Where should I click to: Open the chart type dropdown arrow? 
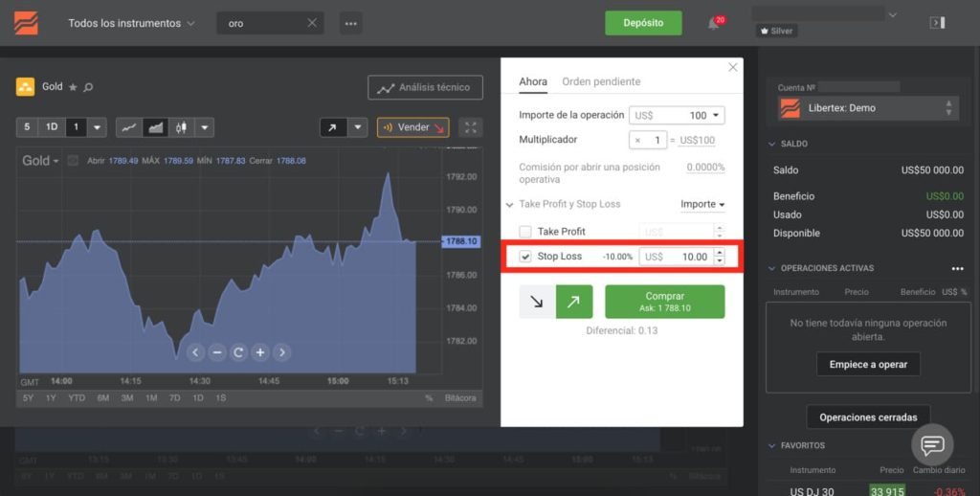click(205, 127)
